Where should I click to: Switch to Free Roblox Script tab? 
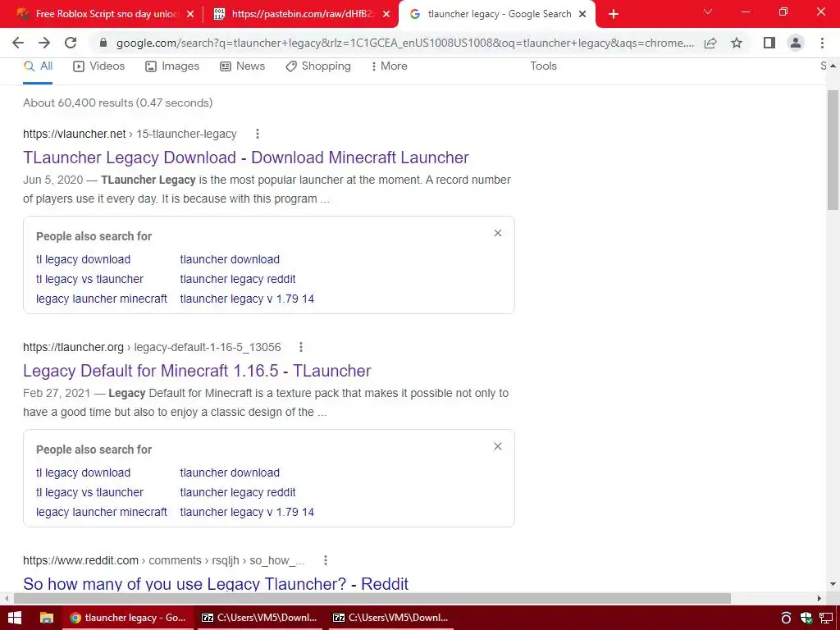pyautogui.click(x=106, y=15)
